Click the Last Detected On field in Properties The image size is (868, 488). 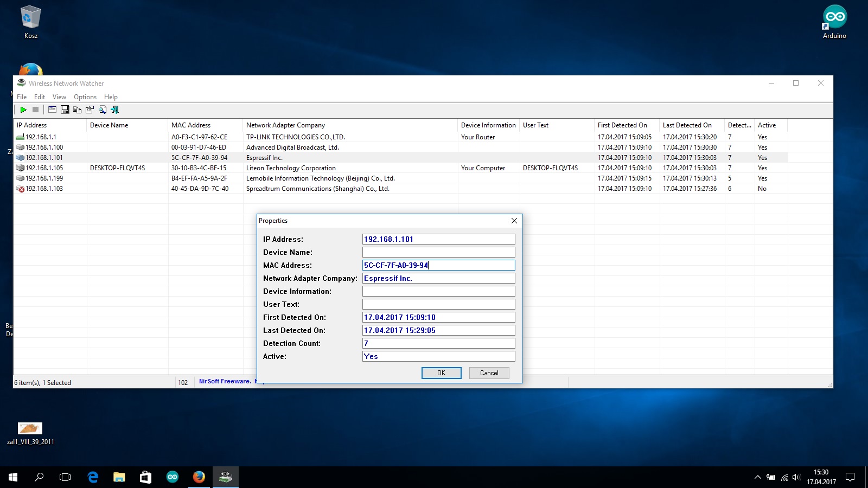(x=438, y=330)
